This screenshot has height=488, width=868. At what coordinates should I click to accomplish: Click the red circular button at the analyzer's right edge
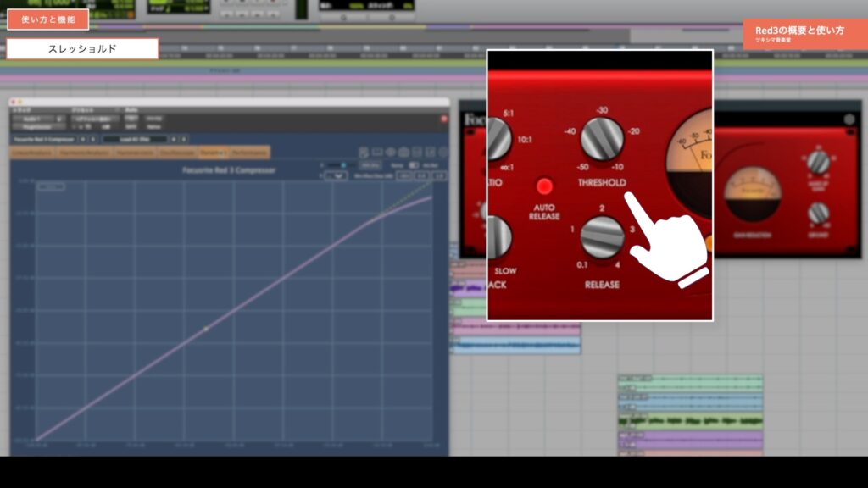[444, 119]
